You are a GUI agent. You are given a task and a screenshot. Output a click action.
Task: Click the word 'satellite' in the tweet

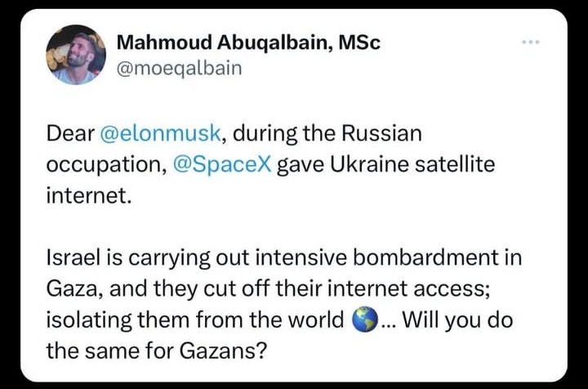coord(455,164)
